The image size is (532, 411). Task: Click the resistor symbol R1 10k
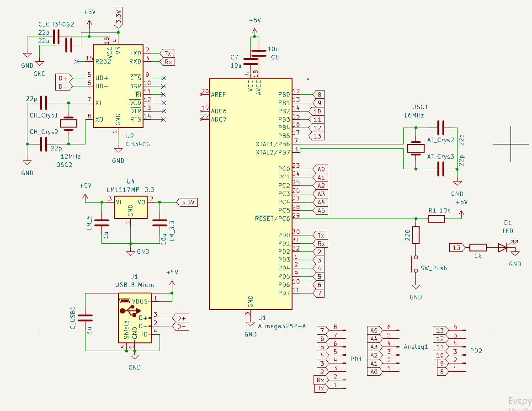[x=436, y=219]
